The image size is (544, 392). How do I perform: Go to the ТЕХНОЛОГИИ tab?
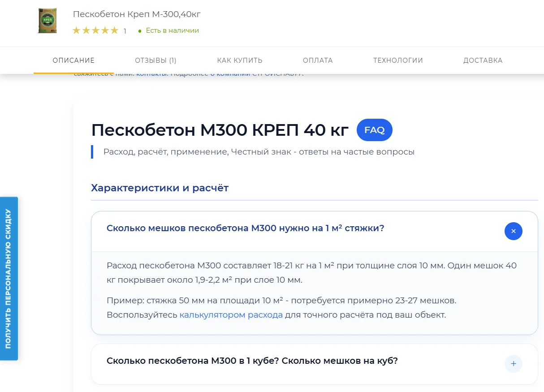click(x=398, y=60)
